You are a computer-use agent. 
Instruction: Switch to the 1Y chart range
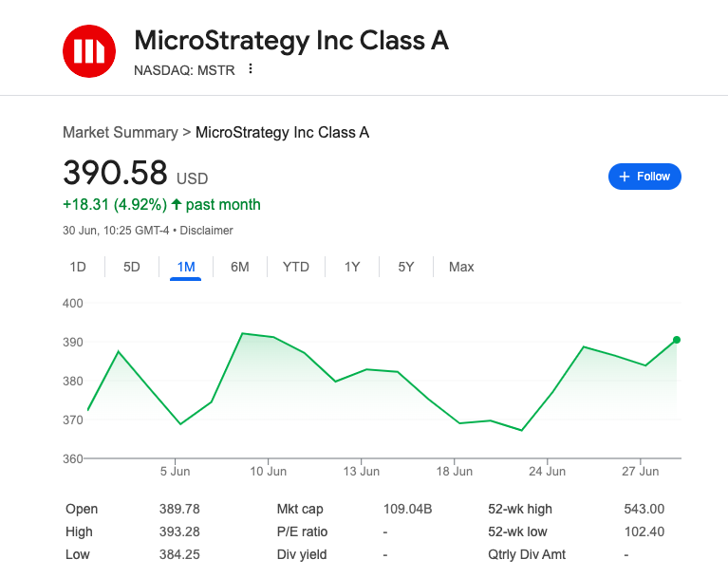[x=352, y=267]
